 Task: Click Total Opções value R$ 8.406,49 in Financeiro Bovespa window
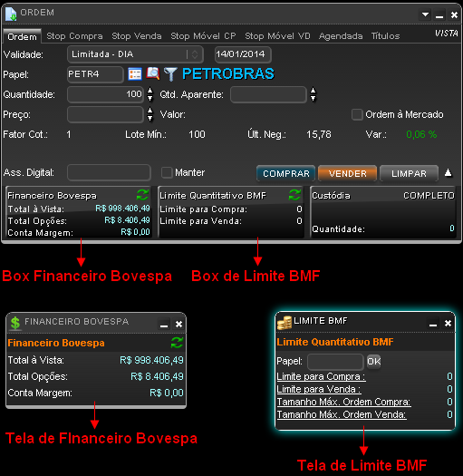coord(157,377)
